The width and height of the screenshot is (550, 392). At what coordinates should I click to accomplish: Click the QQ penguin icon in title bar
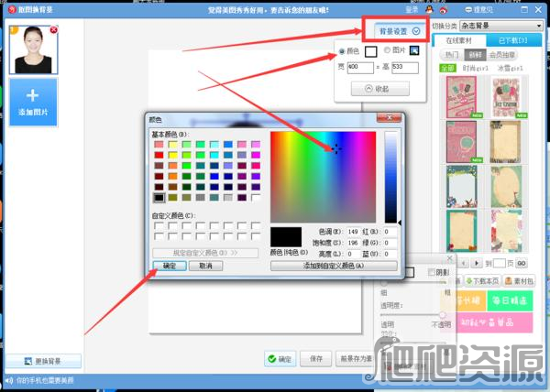(429, 9)
